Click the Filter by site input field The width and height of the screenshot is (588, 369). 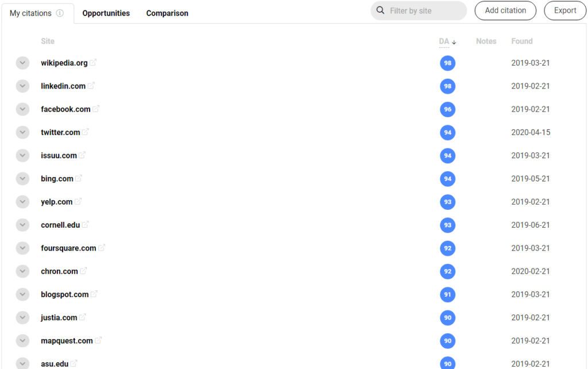point(425,10)
